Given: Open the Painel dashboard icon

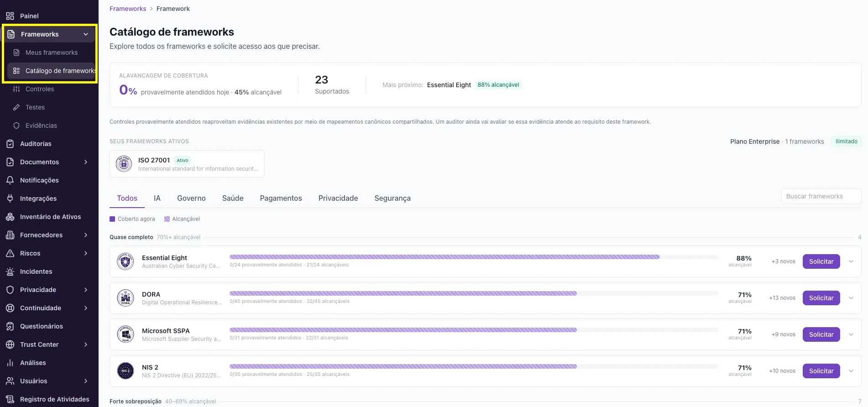Looking at the screenshot, I should click(10, 16).
